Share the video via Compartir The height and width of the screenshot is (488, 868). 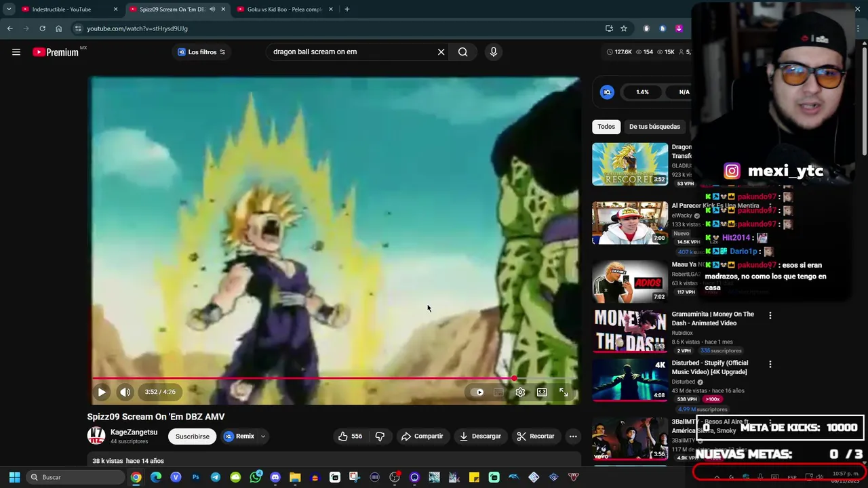pos(422,436)
